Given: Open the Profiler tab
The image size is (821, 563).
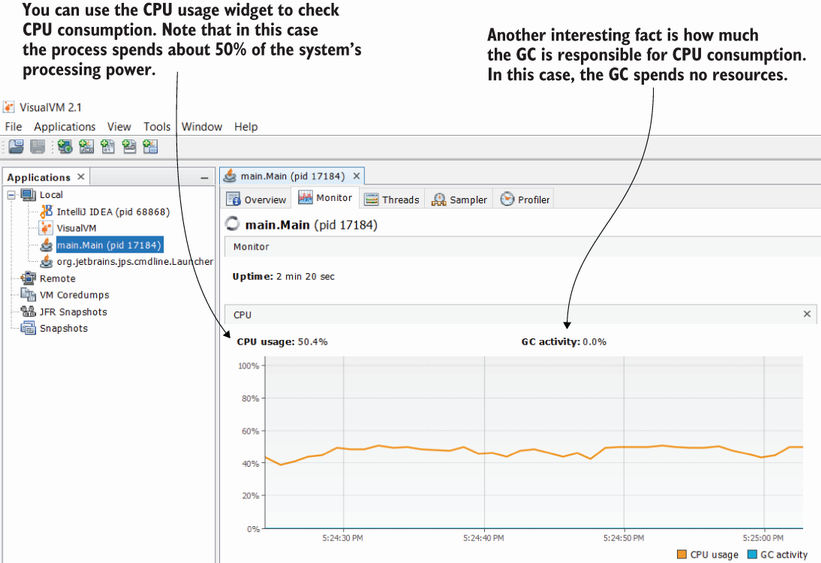Looking at the screenshot, I should pyautogui.click(x=525, y=199).
